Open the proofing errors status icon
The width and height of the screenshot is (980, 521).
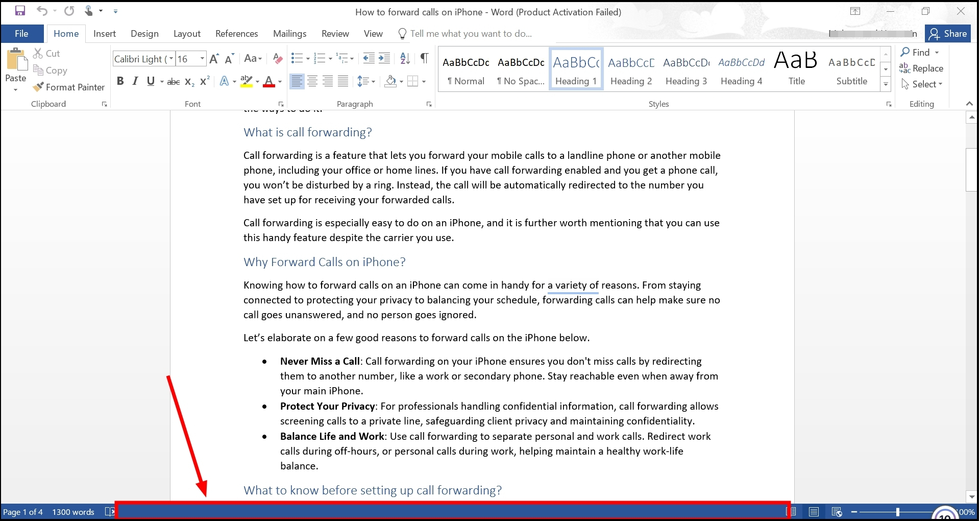(x=109, y=512)
